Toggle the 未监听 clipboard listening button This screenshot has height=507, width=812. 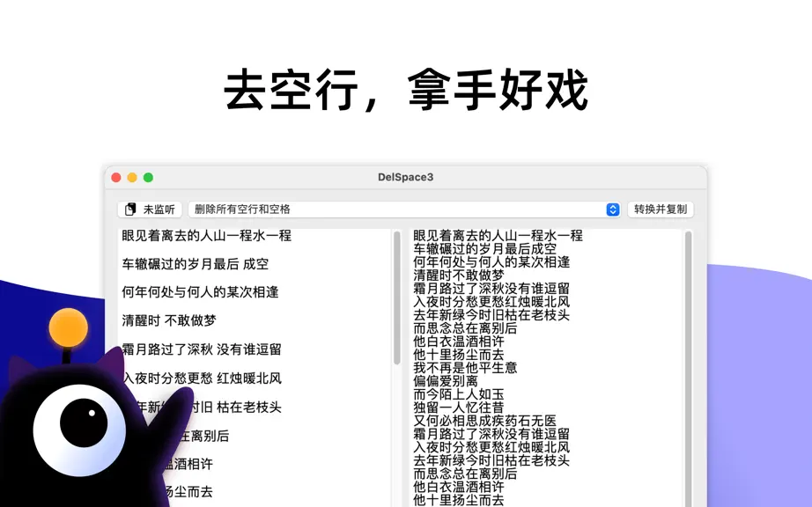point(150,209)
